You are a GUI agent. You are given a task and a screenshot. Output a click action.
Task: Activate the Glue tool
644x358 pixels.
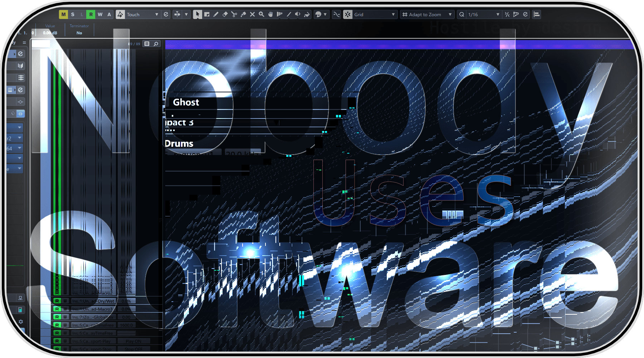click(243, 14)
